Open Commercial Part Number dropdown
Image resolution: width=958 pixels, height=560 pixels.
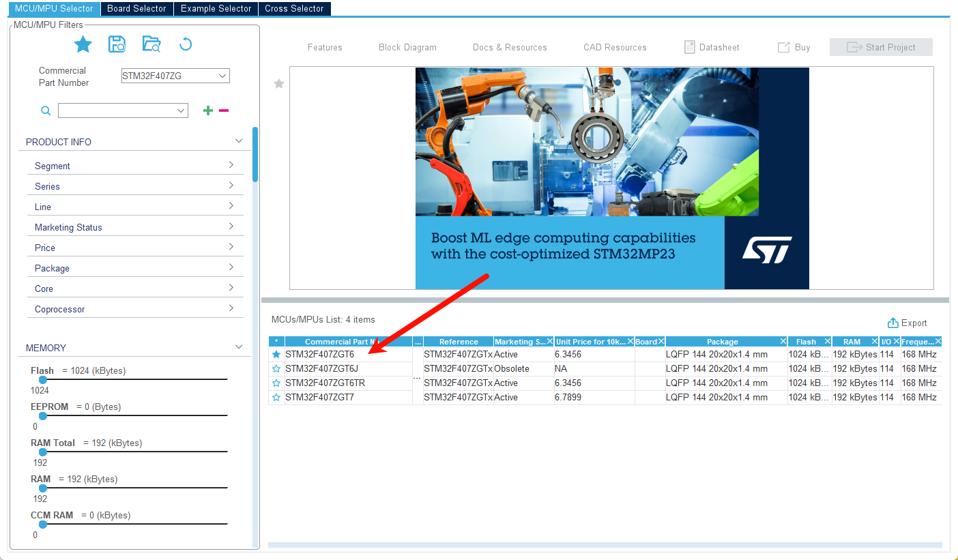click(x=222, y=76)
